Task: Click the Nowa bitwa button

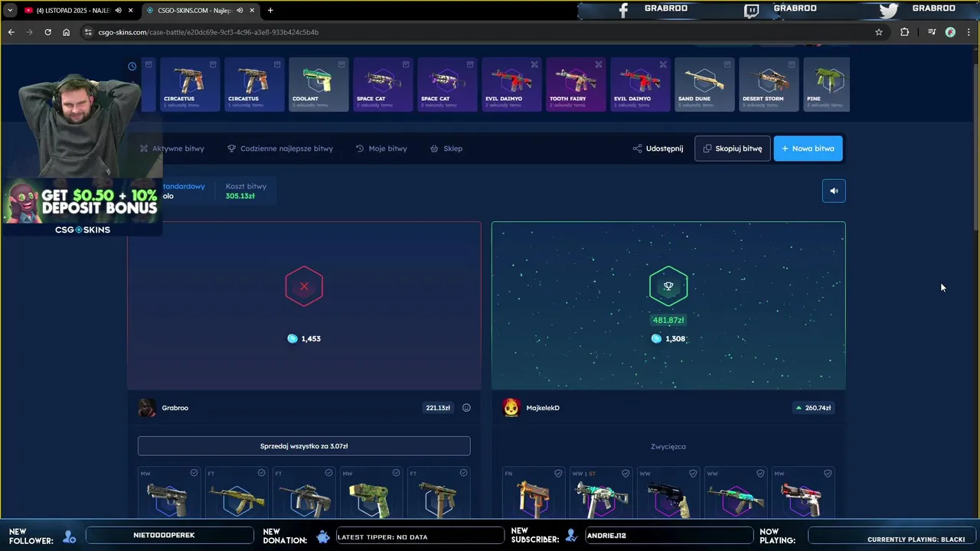Action: (x=808, y=148)
